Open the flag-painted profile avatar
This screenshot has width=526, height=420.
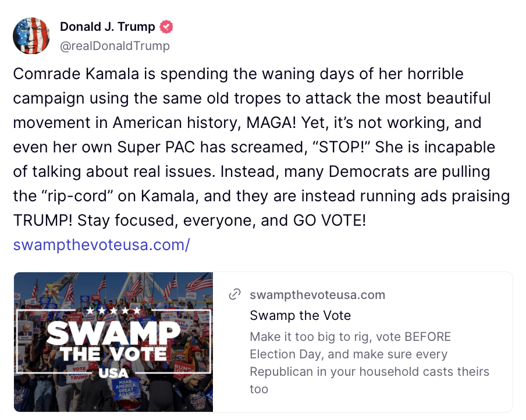click(31, 35)
